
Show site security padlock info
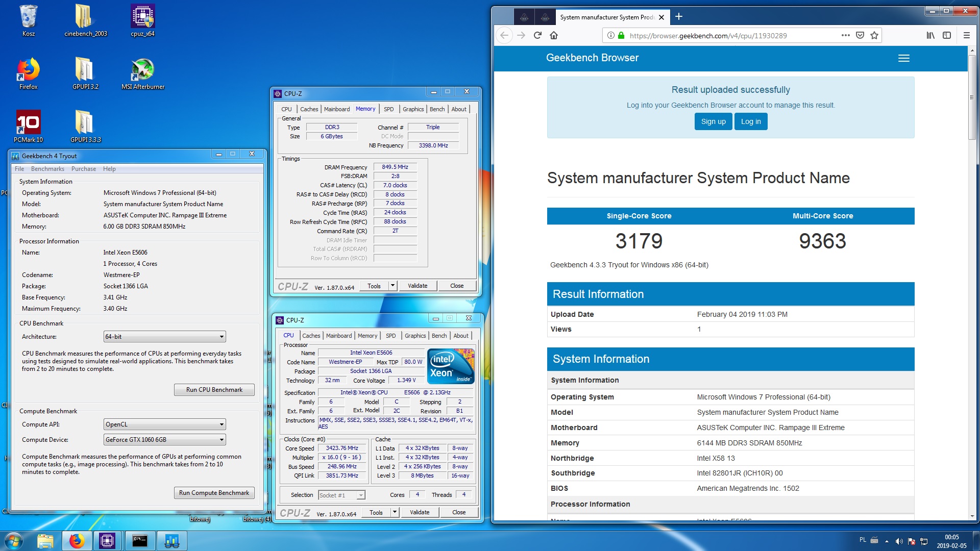[x=621, y=36]
